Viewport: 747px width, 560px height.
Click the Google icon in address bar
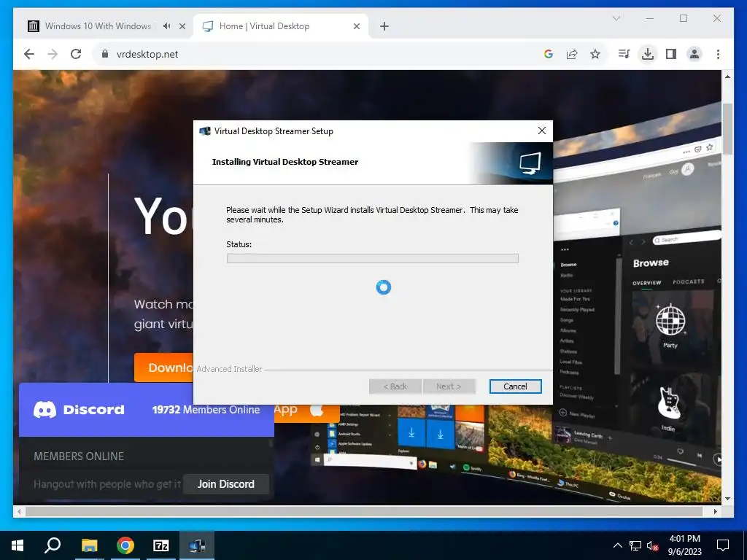pyautogui.click(x=549, y=54)
